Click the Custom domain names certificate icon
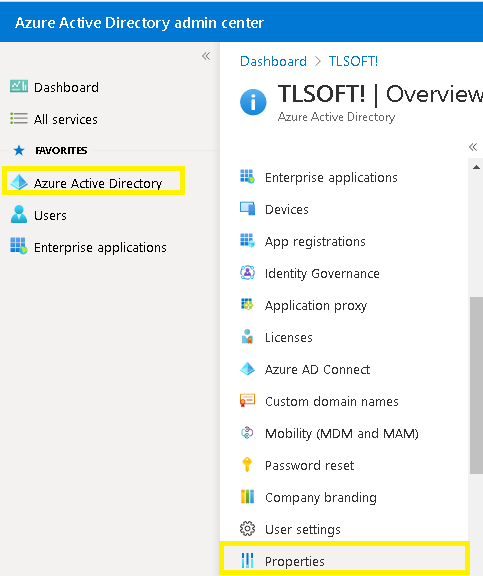This screenshot has width=483, height=576. coord(247,400)
